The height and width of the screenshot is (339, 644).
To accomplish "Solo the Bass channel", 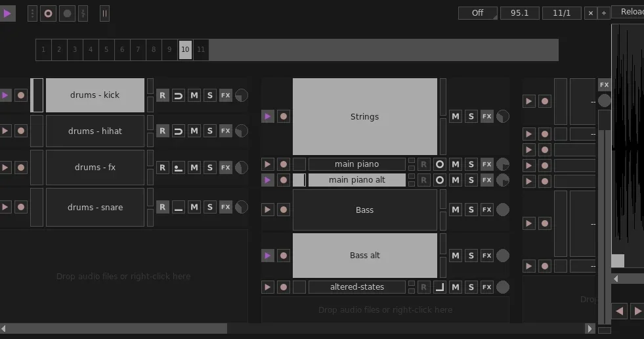I will click(471, 210).
